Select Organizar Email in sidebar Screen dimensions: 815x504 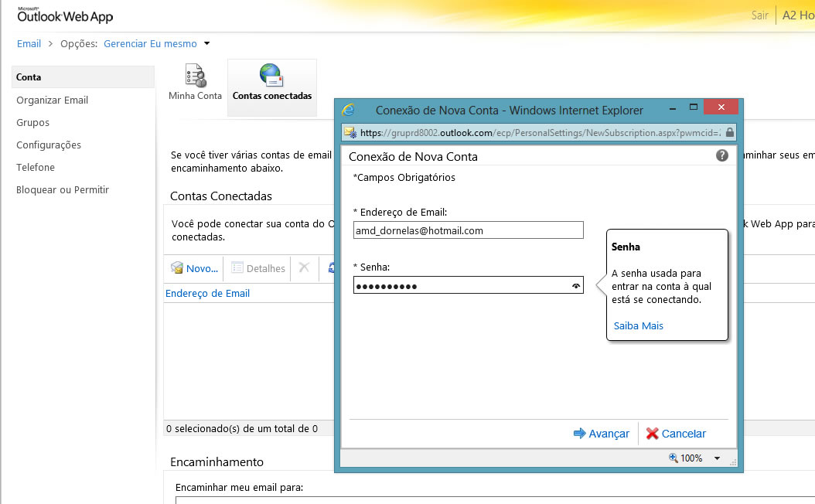pos(53,100)
